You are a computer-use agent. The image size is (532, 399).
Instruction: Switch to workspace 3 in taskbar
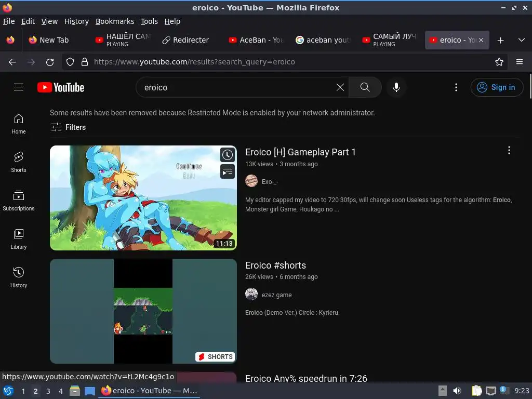(x=48, y=391)
